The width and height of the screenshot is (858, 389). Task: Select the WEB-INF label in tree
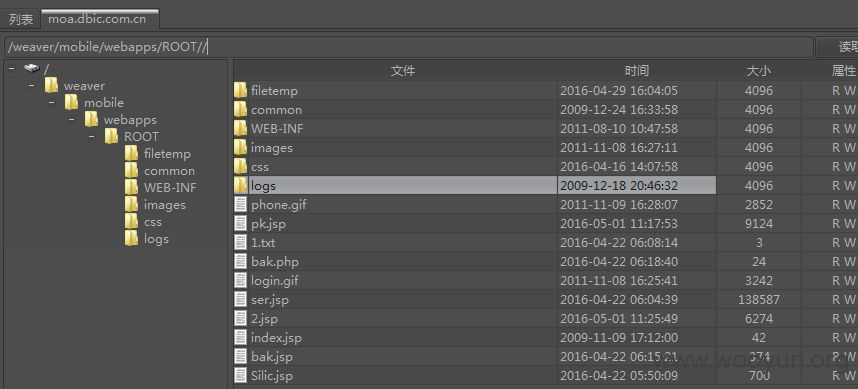[x=170, y=188]
